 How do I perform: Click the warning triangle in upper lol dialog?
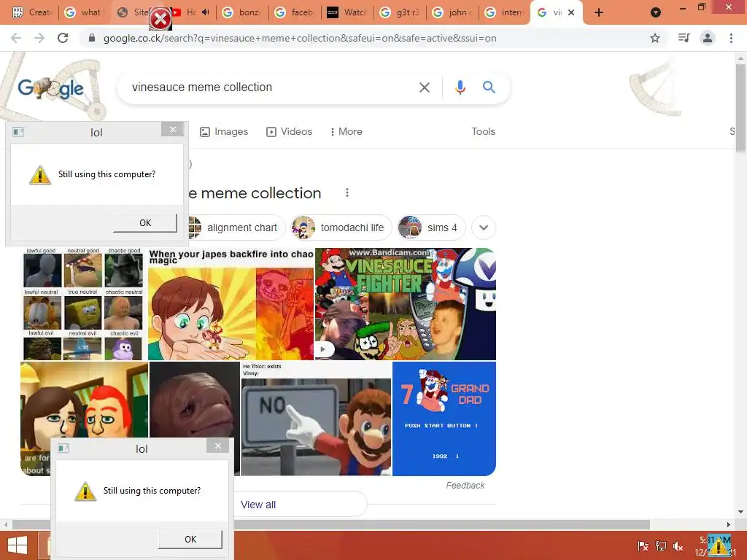point(40,175)
